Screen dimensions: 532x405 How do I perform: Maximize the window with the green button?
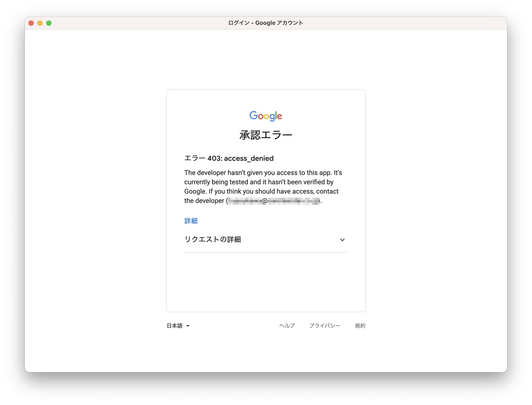click(49, 23)
